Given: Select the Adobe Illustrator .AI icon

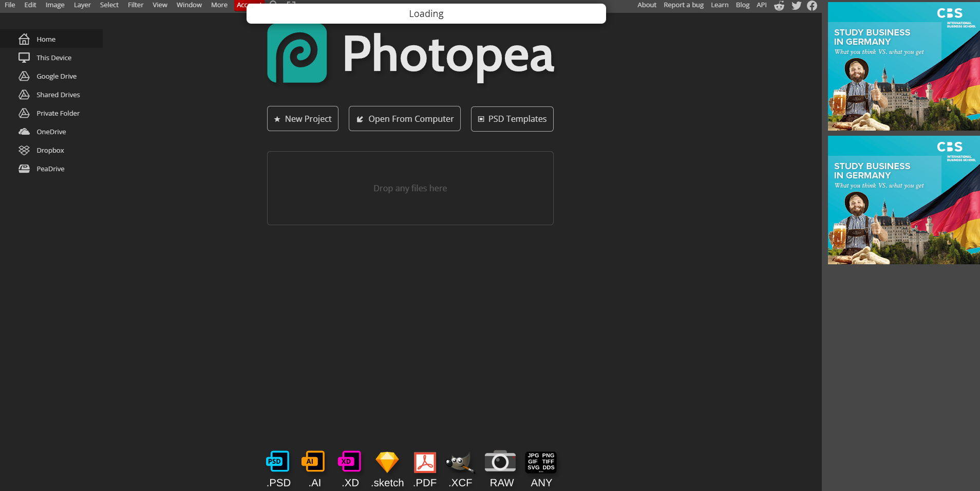Looking at the screenshot, I should 313,462.
